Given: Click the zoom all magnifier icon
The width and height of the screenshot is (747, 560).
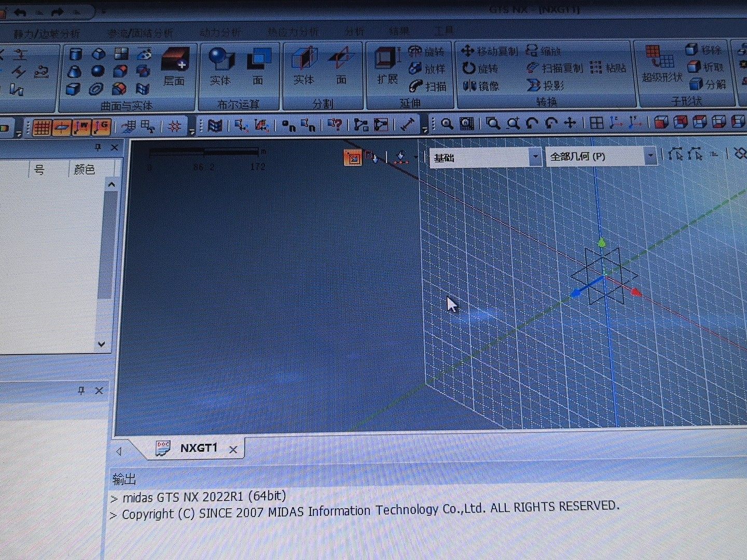Looking at the screenshot, I should point(447,123).
